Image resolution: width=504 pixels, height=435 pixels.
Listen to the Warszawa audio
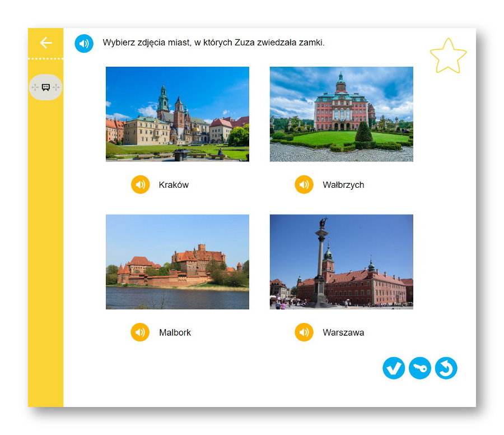304,332
